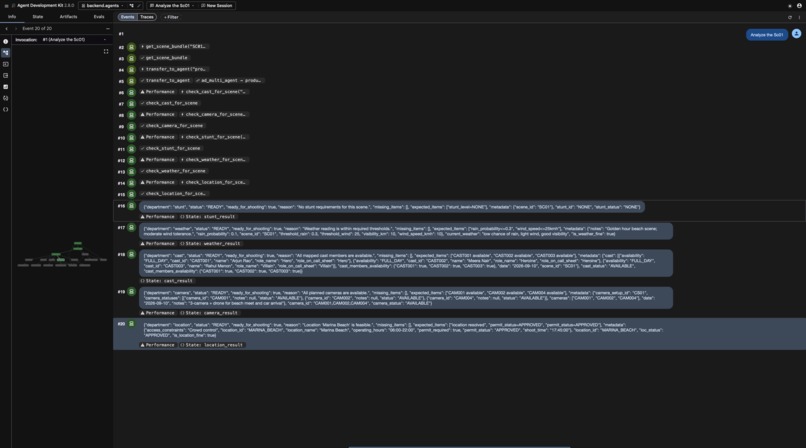Switch to the State tab

tap(38, 17)
